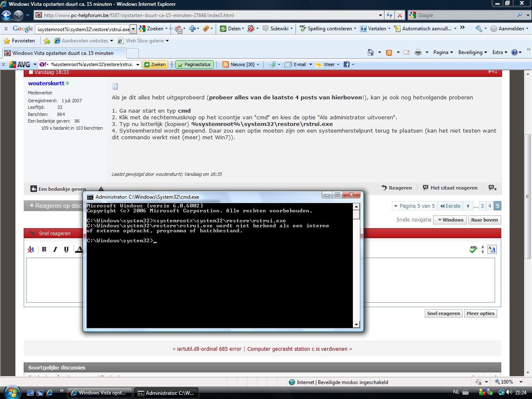Screen dimensions: 532x399
Task: Click the Meer opties button
Action: click(x=480, y=313)
